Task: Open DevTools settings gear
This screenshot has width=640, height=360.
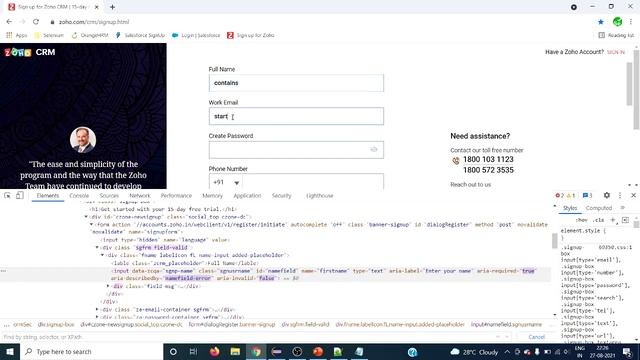Action: tap(607, 196)
